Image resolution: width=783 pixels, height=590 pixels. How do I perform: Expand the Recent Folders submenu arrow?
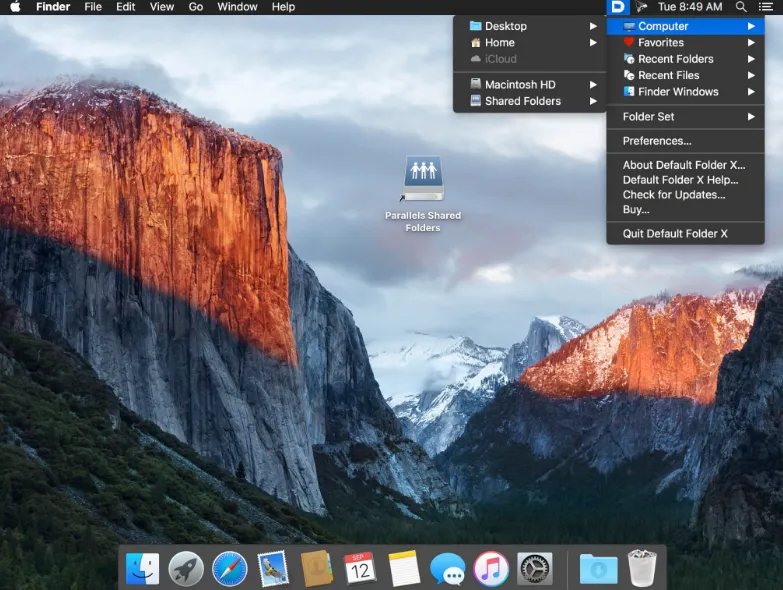[751, 59]
